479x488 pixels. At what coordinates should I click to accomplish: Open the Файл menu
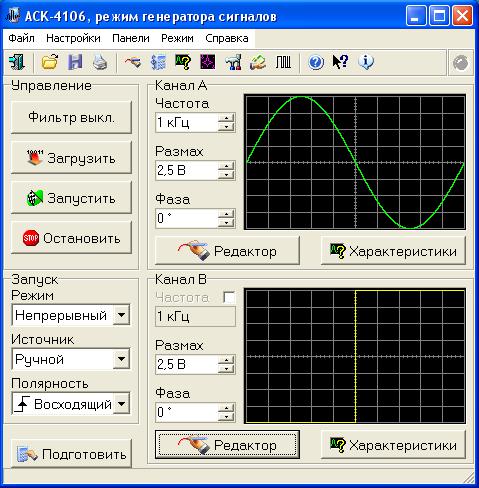pyautogui.click(x=21, y=38)
